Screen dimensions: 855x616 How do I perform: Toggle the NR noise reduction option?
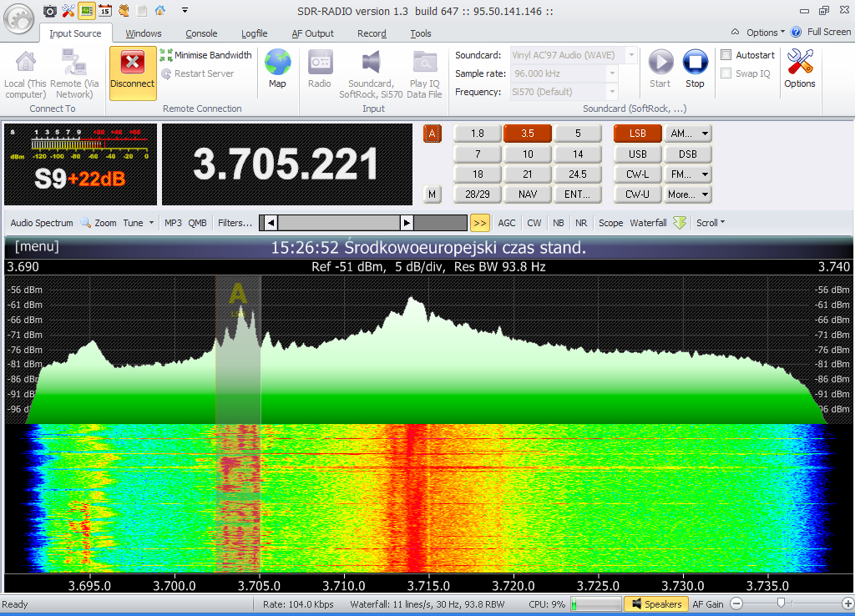pos(581,223)
